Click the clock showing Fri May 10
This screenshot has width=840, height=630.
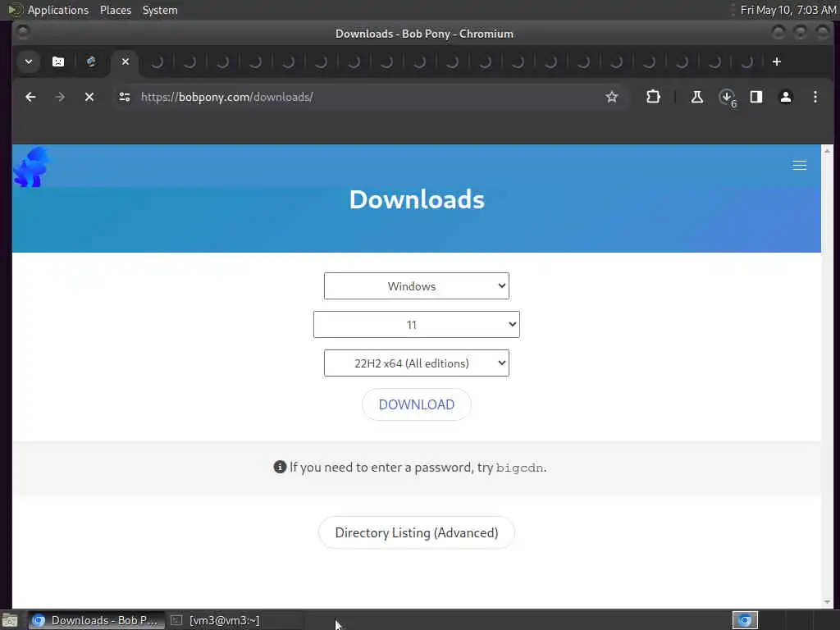tap(788, 10)
